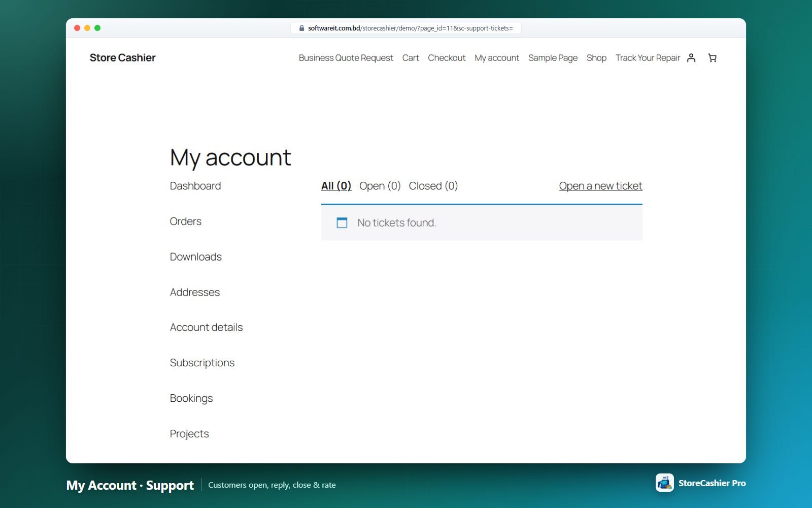Switch to the Closed (0) tickets tab
812x508 pixels.
pyautogui.click(x=433, y=186)
